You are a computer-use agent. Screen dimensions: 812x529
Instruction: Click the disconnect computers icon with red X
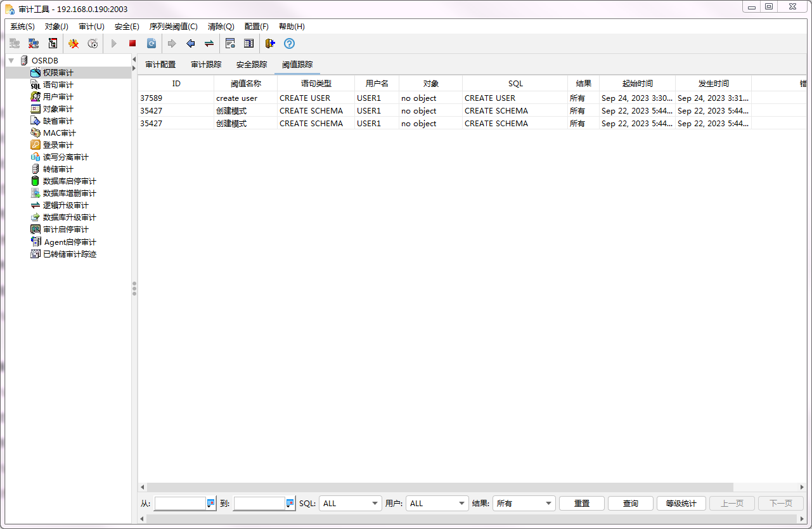coord(34,44)
